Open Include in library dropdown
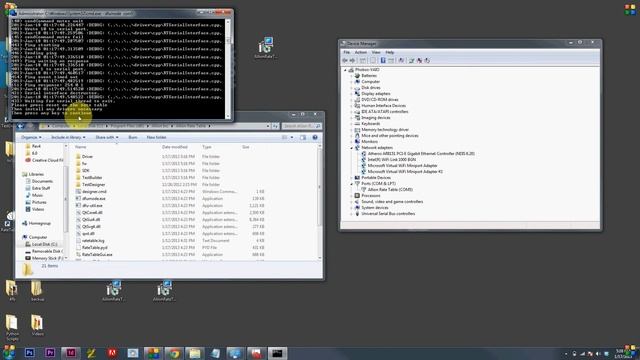 coord(68,138)
